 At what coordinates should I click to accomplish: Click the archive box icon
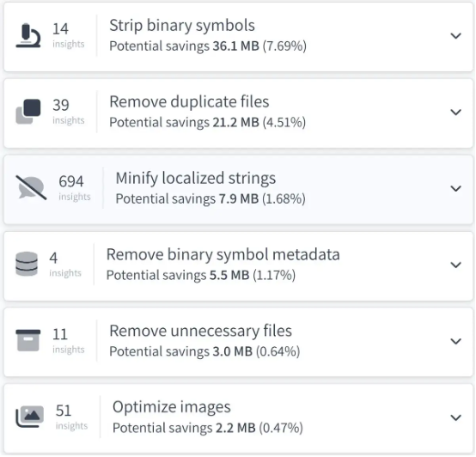coord(28,340)
